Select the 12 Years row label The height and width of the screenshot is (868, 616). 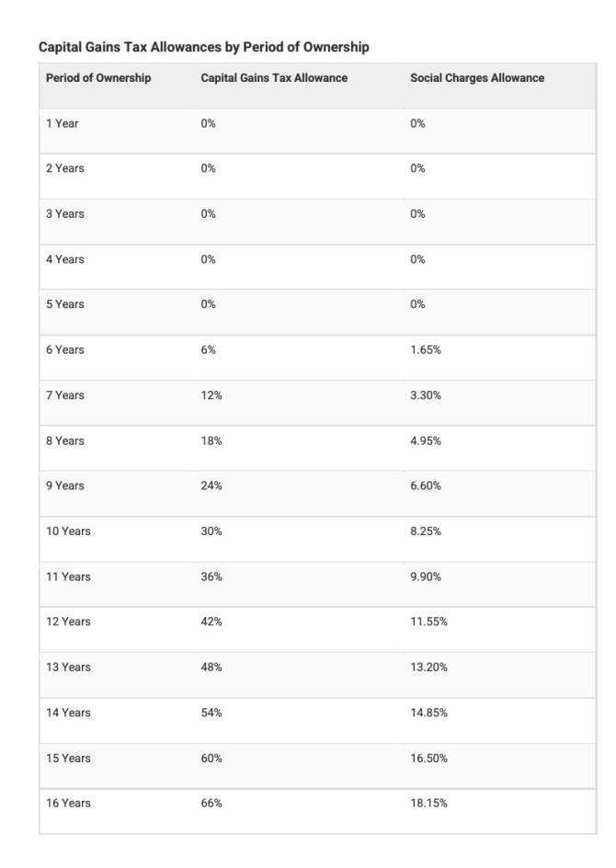click(x=68, y=622)
